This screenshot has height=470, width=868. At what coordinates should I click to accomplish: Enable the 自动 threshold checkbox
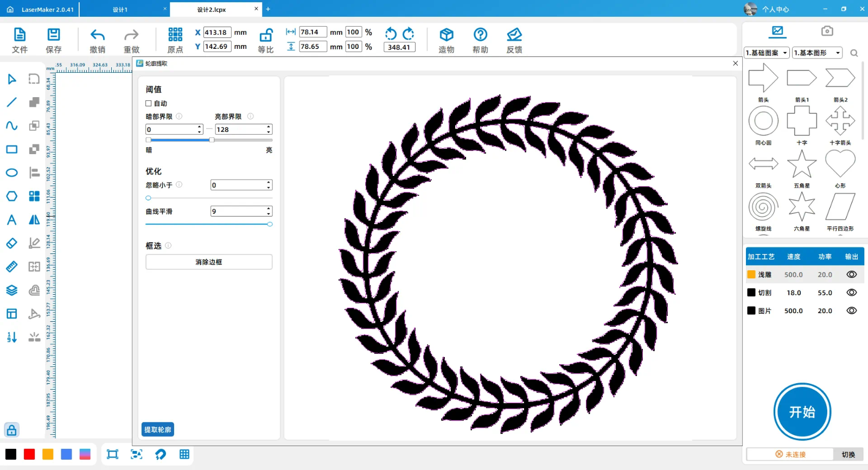coord(149,103)
